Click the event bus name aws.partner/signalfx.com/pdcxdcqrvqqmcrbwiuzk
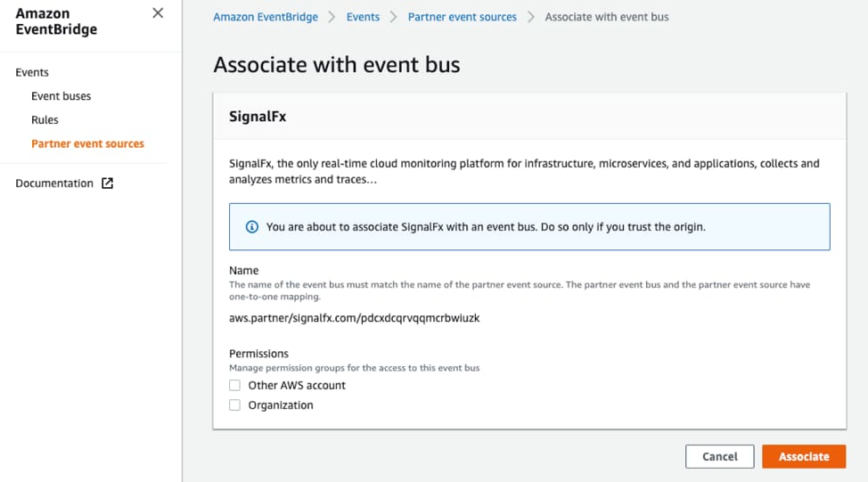 pos(355,318)
